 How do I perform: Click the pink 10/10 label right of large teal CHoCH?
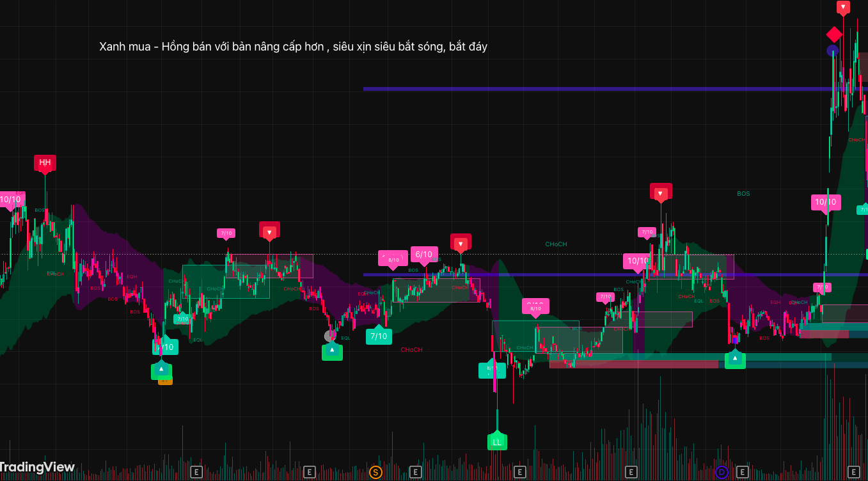(637, 261)
